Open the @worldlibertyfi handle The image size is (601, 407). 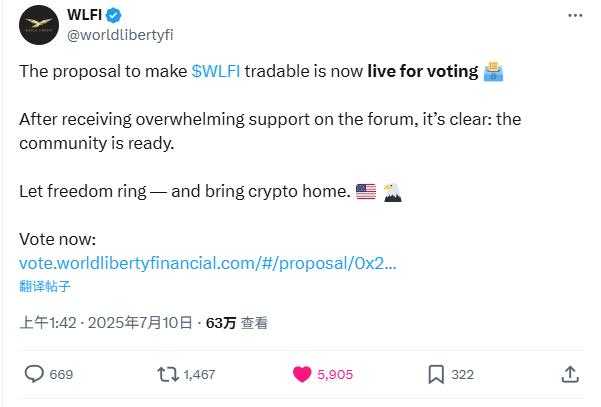pos(120,35)
